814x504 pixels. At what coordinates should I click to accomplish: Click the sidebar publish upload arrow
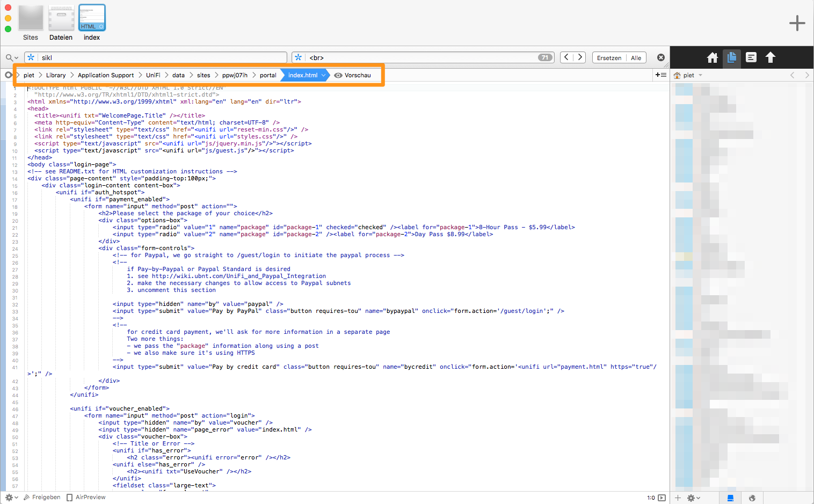click(x=771, y=57)
